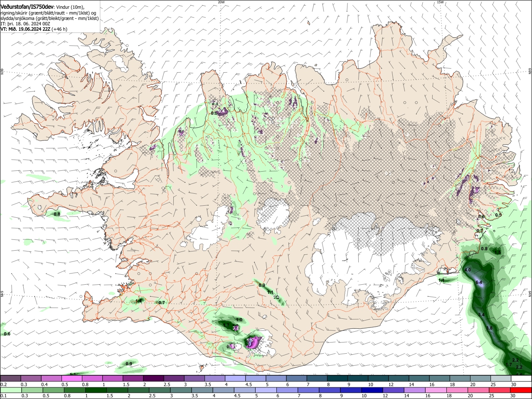This screenshot has width=532, height=399.
Task: Click the '25' label in the upper legend row
Action: 493,384
